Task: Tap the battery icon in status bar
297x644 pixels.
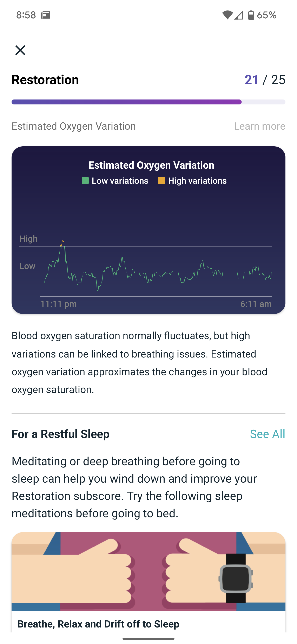Action: [251, 15]
